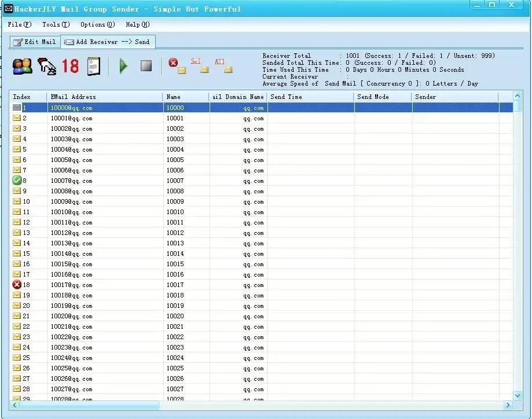Sort by the Mail Domain Name column header
The image size is (532, 419).
(x=238, y=97)
